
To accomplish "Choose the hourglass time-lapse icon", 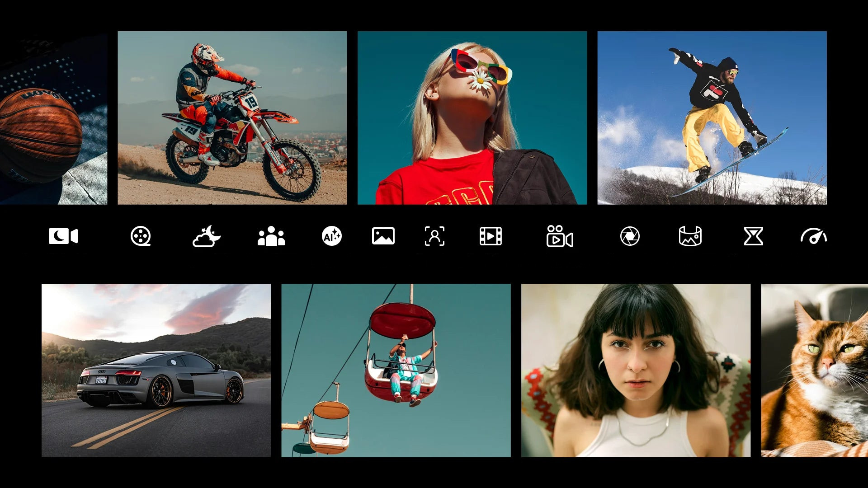I will tap(753, 236).
